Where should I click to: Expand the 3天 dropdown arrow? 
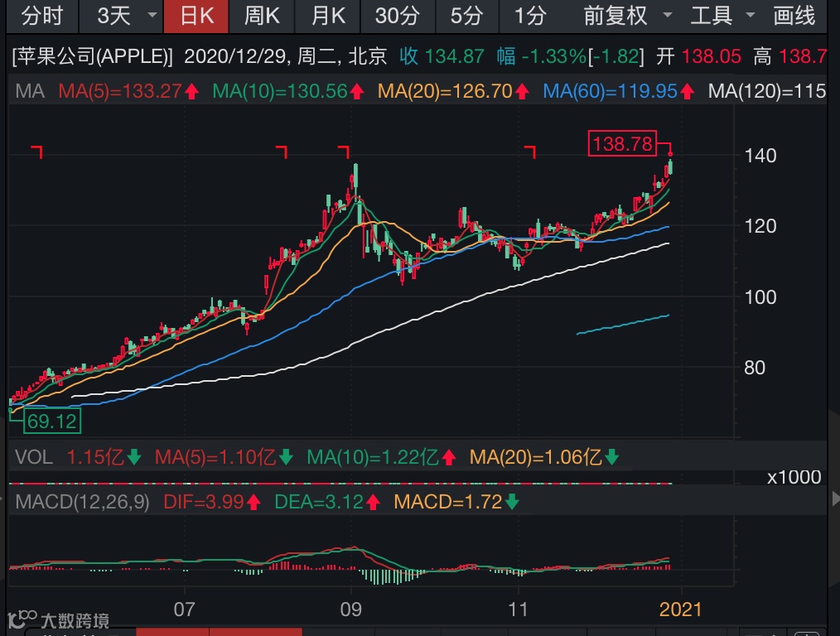click(152, 15)
